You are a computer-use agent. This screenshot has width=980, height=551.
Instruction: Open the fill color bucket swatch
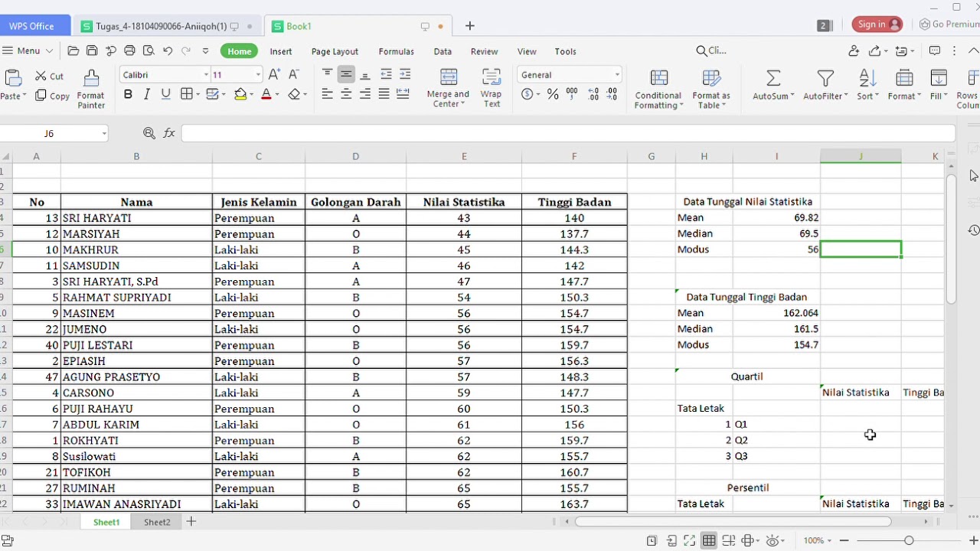240,94
